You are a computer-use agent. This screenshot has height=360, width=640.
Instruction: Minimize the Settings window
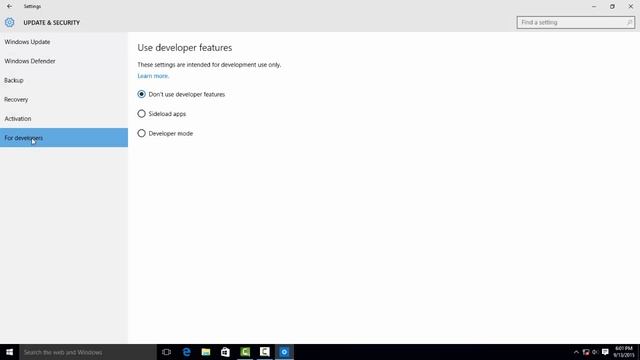(x=594, y=6)
